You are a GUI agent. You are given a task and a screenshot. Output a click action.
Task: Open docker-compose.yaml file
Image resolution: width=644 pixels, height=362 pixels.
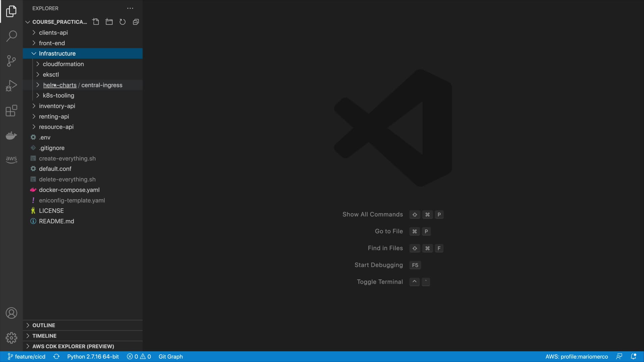point(69,190)
